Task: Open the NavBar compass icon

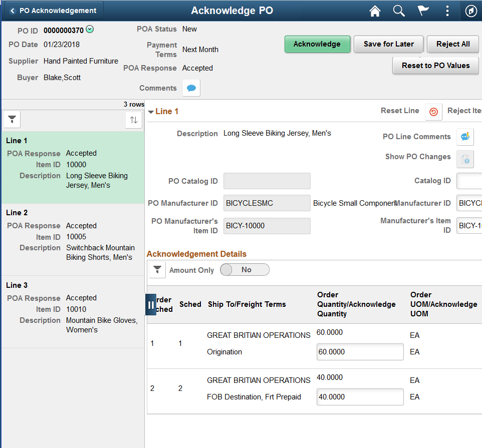Action: point(471,11)
